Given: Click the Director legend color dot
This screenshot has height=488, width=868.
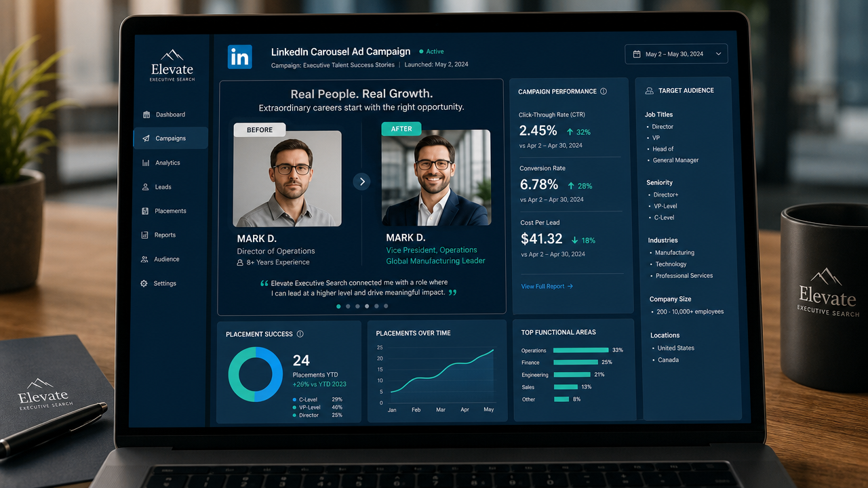Looking at the screenshot, I should [295, 415].
